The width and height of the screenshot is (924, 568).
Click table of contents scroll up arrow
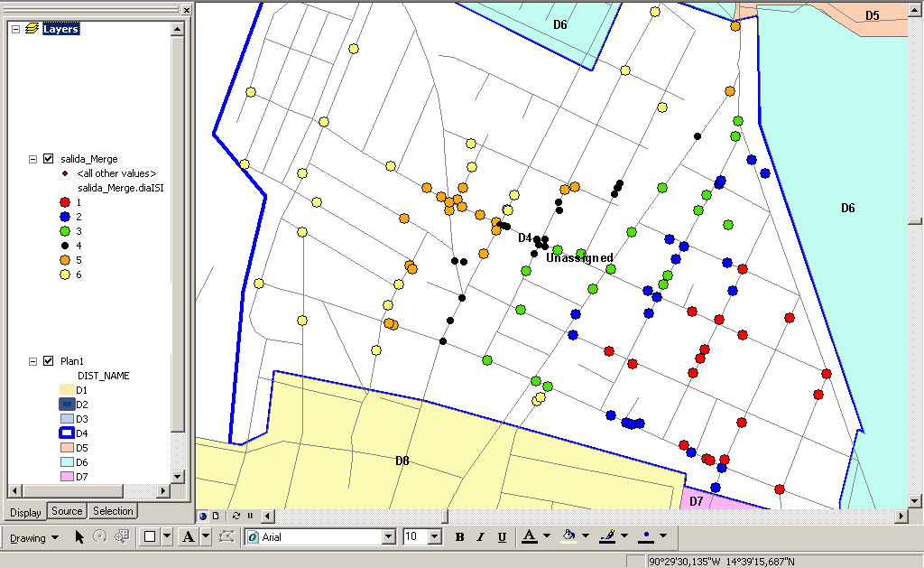[x=178, y=29]
